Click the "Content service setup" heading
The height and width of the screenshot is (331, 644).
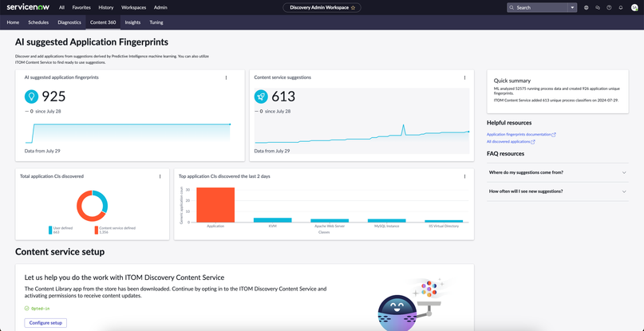click(x=60, y=252)
